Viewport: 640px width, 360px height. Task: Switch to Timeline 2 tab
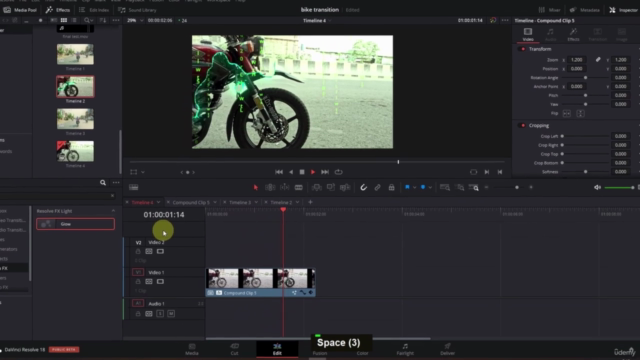point(281,202)
